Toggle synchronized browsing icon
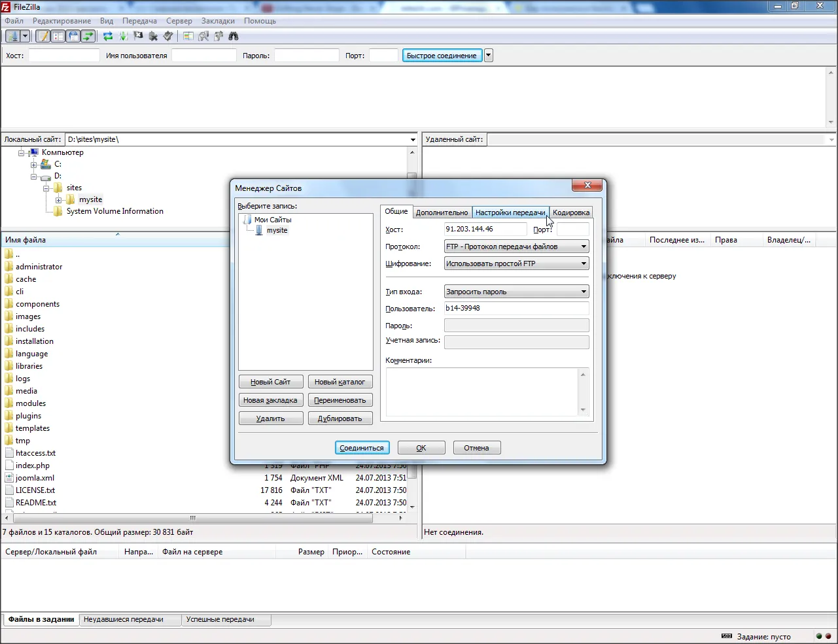 tap(218, 36)
